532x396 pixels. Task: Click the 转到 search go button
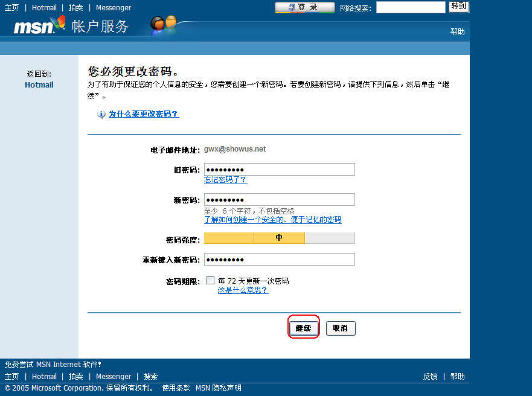pyautogui.click(x=459, y=7)
